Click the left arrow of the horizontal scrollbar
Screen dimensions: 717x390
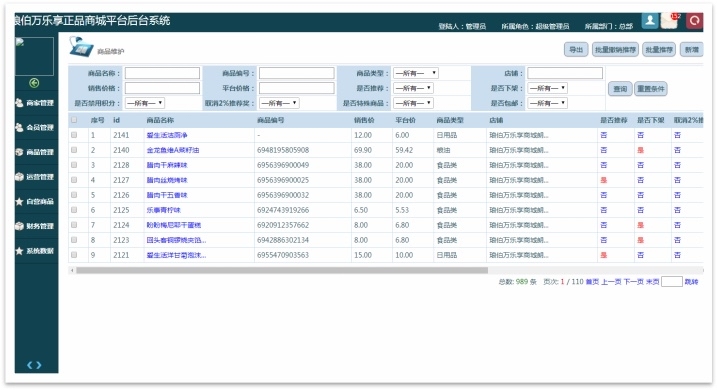pos(72,270)
